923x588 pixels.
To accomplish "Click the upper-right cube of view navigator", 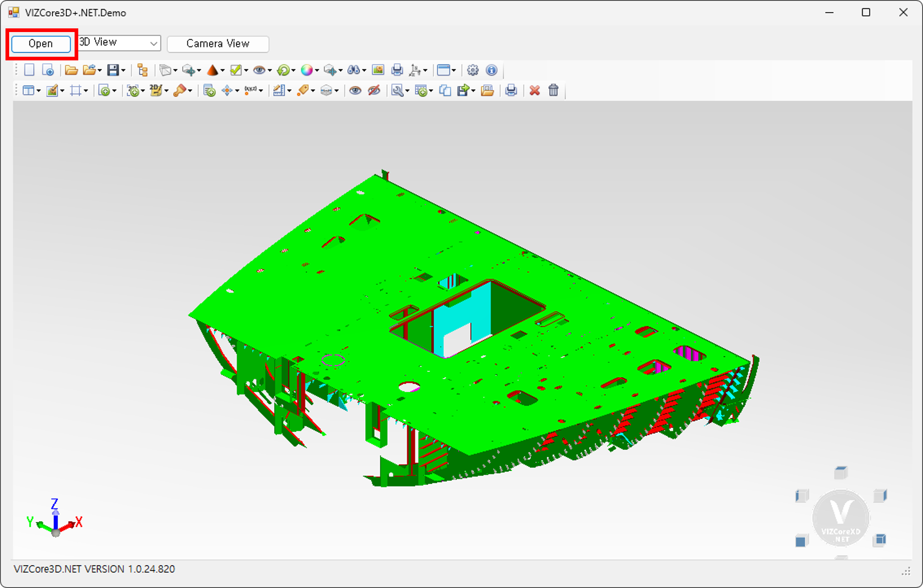I will point(880,496).
